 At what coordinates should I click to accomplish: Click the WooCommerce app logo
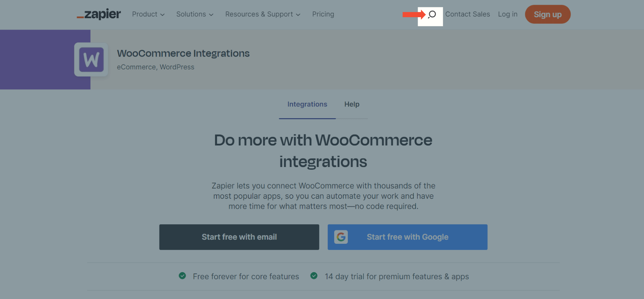pyautogui.click(x=91, y=60)
